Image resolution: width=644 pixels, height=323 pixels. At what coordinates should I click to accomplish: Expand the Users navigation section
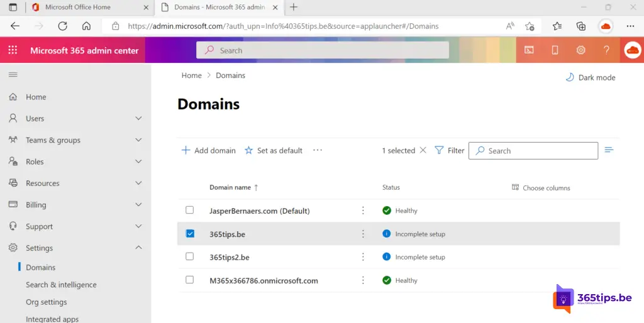138,118
